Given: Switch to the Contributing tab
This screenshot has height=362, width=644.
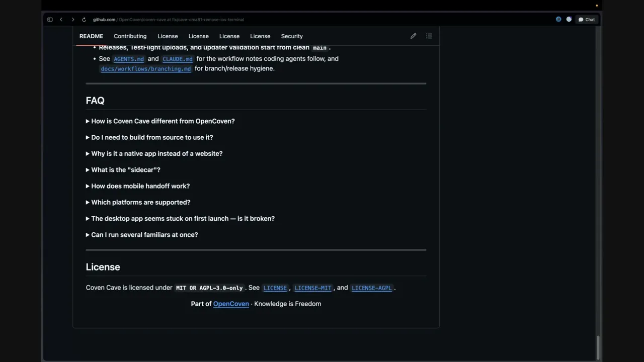Looking at the screenshot, I should (130, 36).
